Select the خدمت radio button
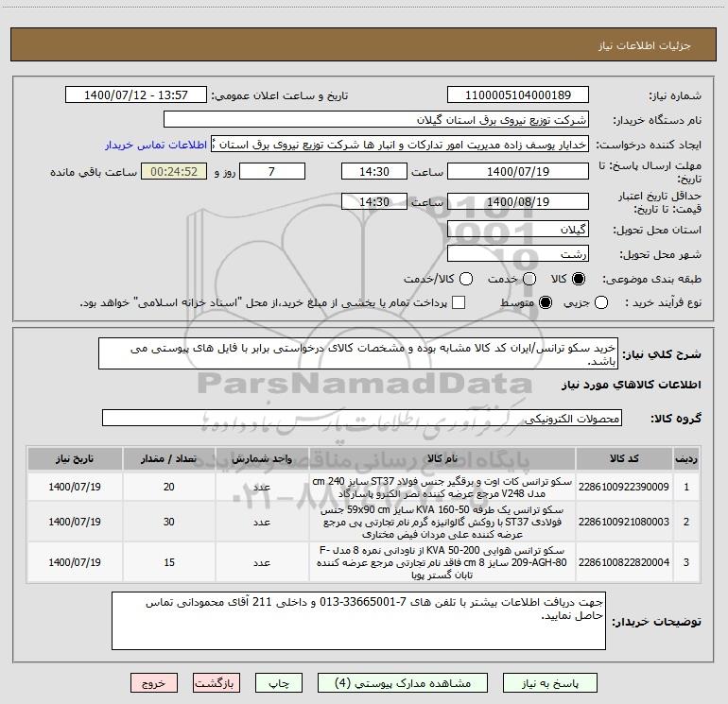The height and width of the screenshot is (704, 728). tap(529, 279)
